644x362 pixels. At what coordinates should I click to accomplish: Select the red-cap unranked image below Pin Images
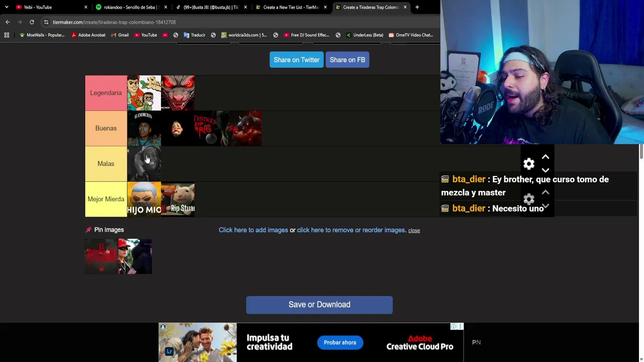(135, 256)
